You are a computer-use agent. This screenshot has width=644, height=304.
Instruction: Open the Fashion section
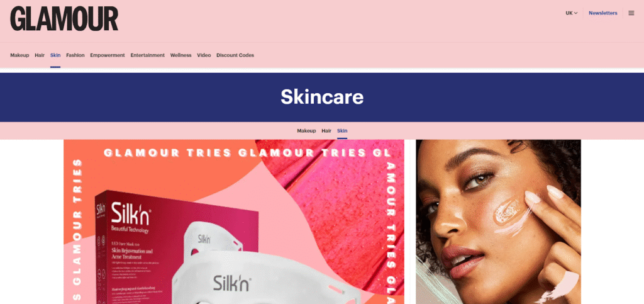point(75,55)
